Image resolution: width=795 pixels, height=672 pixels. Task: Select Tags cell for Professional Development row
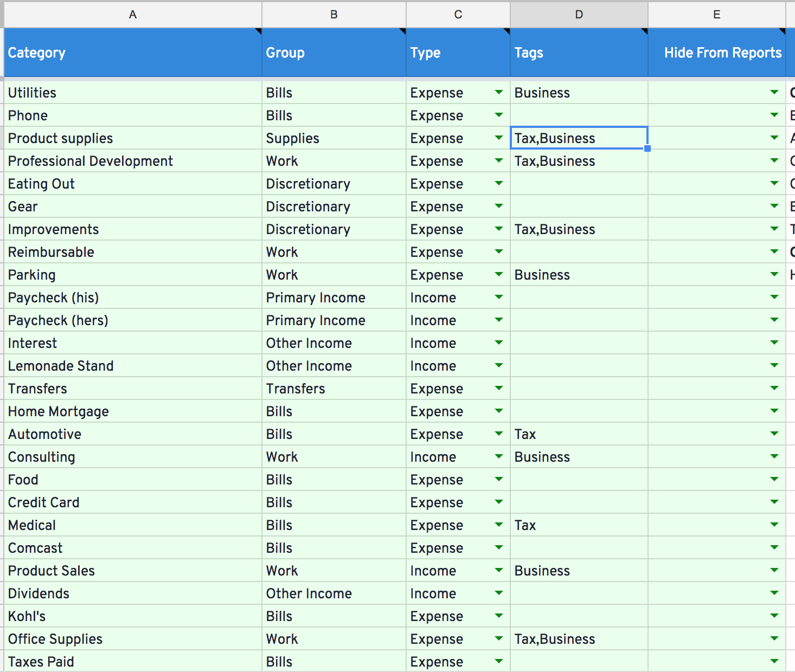579,161
